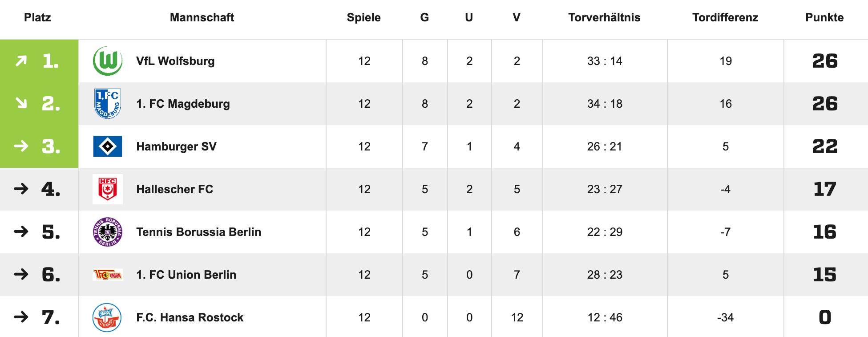The image size is (868, 337).
Task: Open the Tennis Borussia Berlin team link
Action: (198, 232)
